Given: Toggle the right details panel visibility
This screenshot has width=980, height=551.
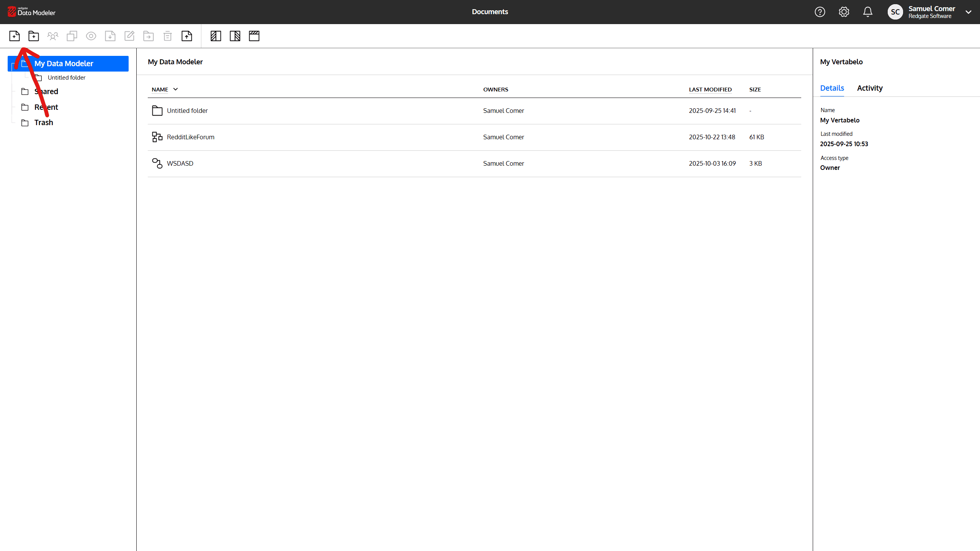Looking at the screenshot, I should point(235,36).
